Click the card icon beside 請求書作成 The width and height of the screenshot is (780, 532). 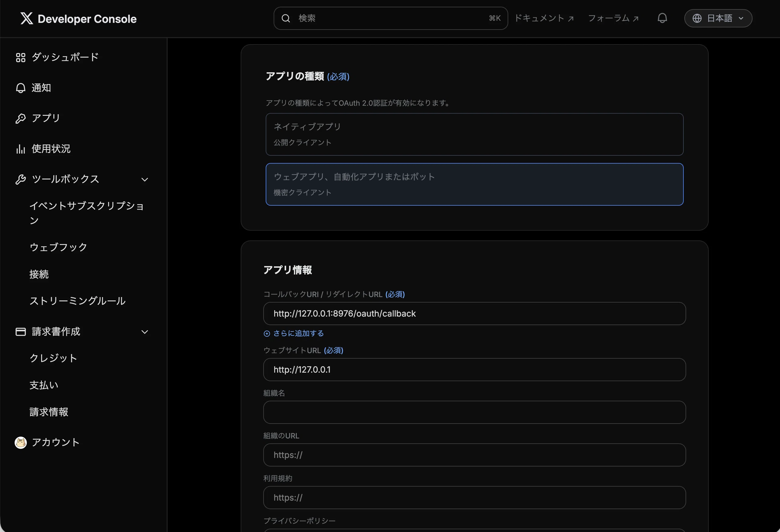click(21, 332)
